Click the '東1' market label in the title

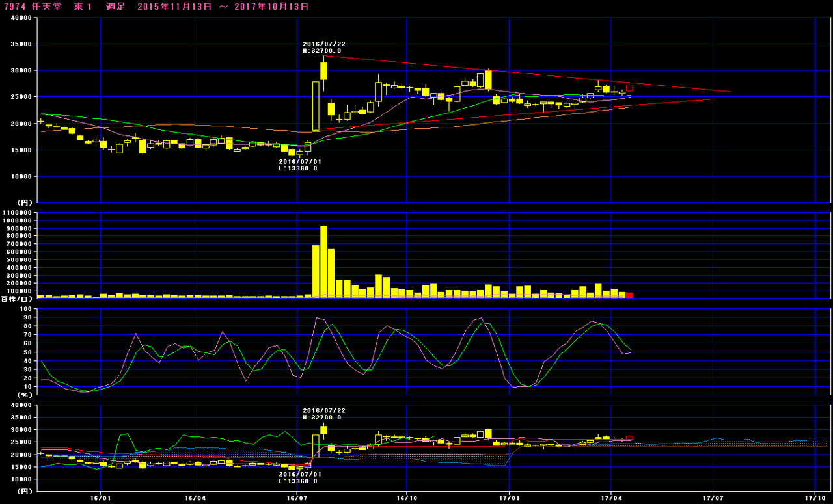(x=83, y=7)
